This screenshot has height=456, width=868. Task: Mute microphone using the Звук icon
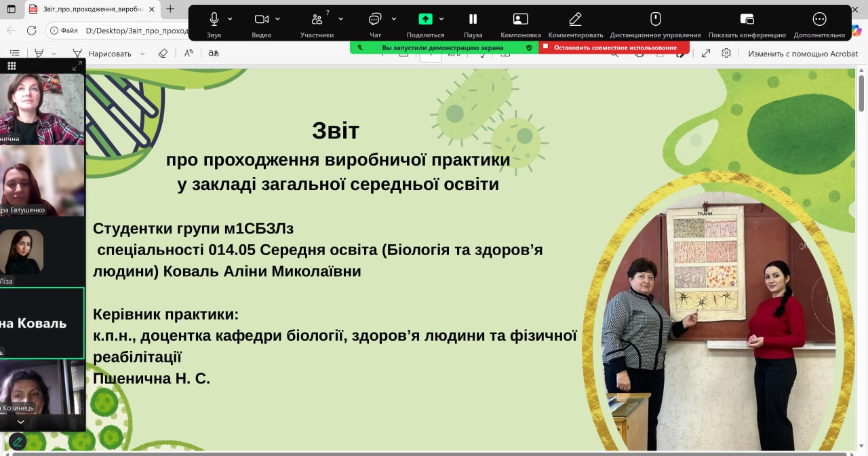pos(214,19)
